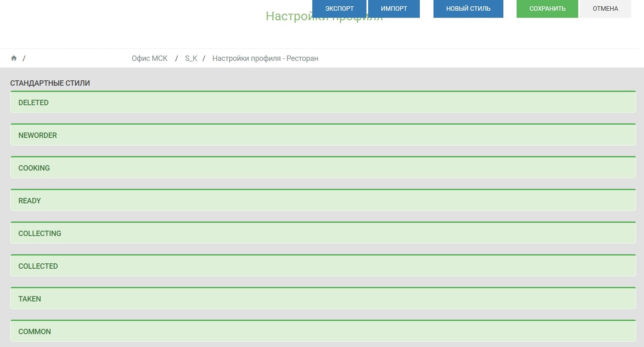Click the first slash after home icon
644x347 pixels.
tap(24, 58)
